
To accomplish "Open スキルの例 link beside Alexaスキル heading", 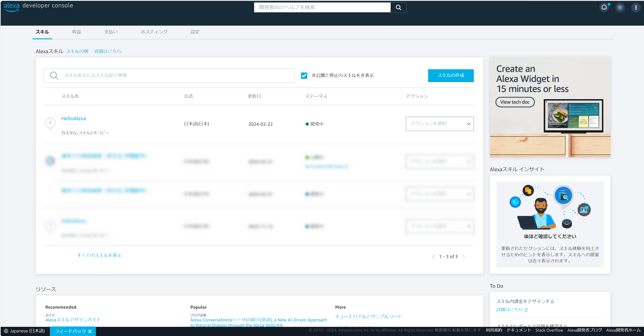I will [77, 51].
